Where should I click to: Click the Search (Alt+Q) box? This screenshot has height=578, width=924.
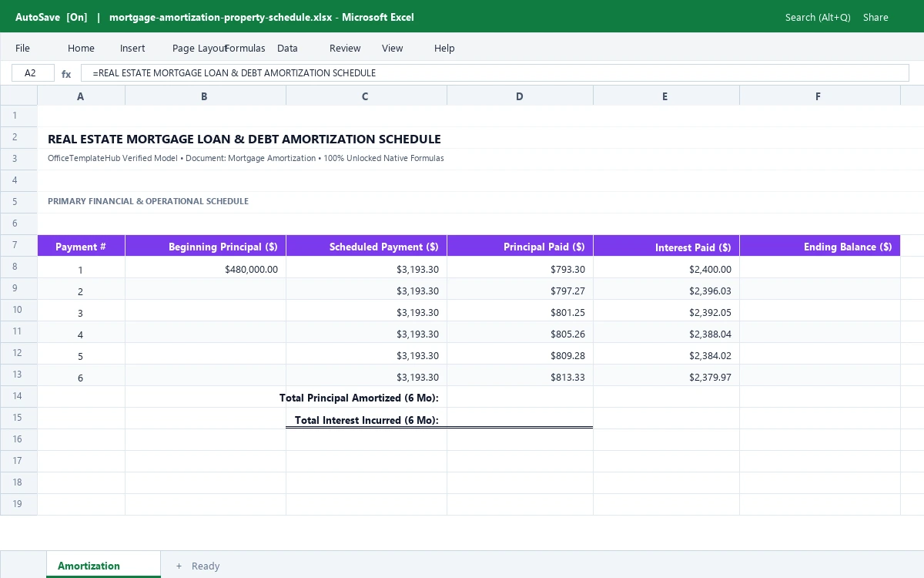(x=818, y=17)
